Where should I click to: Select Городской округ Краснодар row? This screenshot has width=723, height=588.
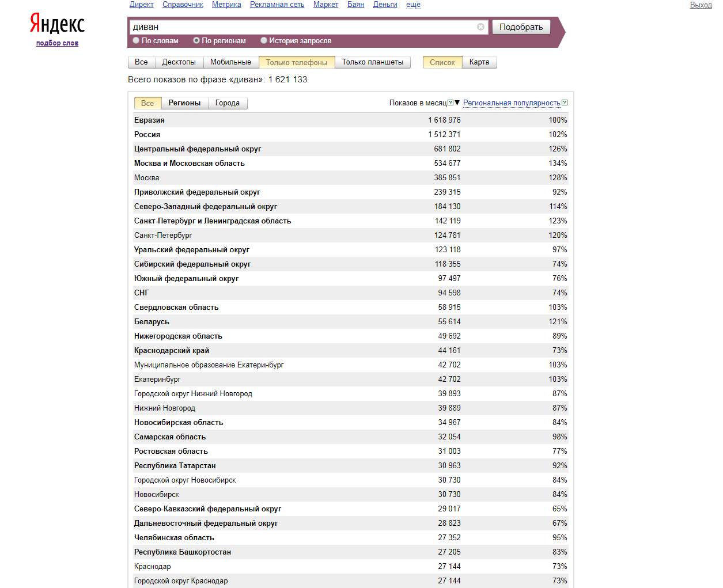click(351, 581)
